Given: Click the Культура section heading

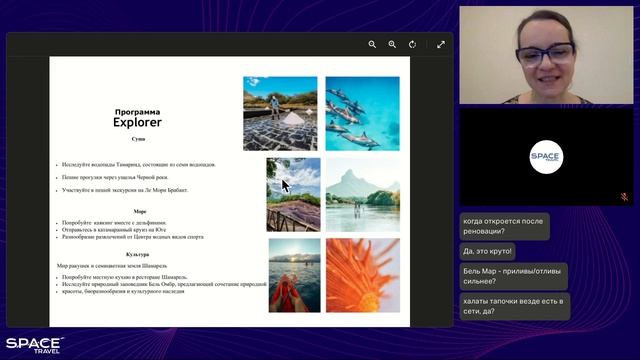Looking at the screenshot, I should [x=138, y=254].
